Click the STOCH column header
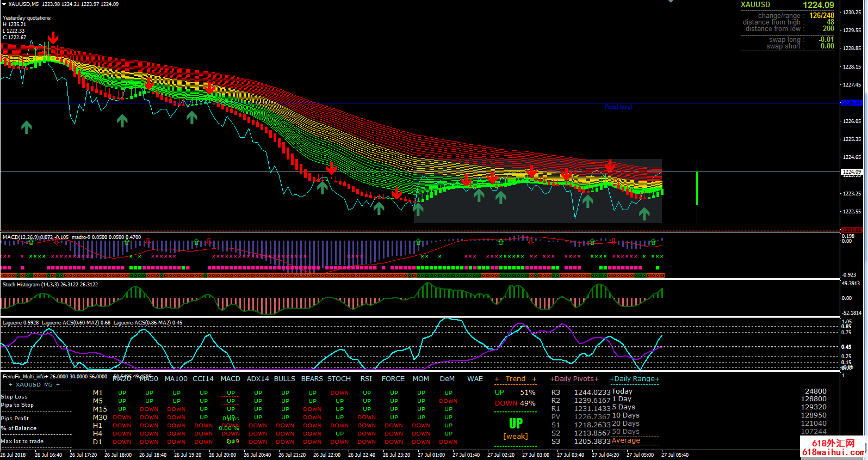The width and height of the screenshot is (868, 460). pyautogui.click(x=339, y=379)
